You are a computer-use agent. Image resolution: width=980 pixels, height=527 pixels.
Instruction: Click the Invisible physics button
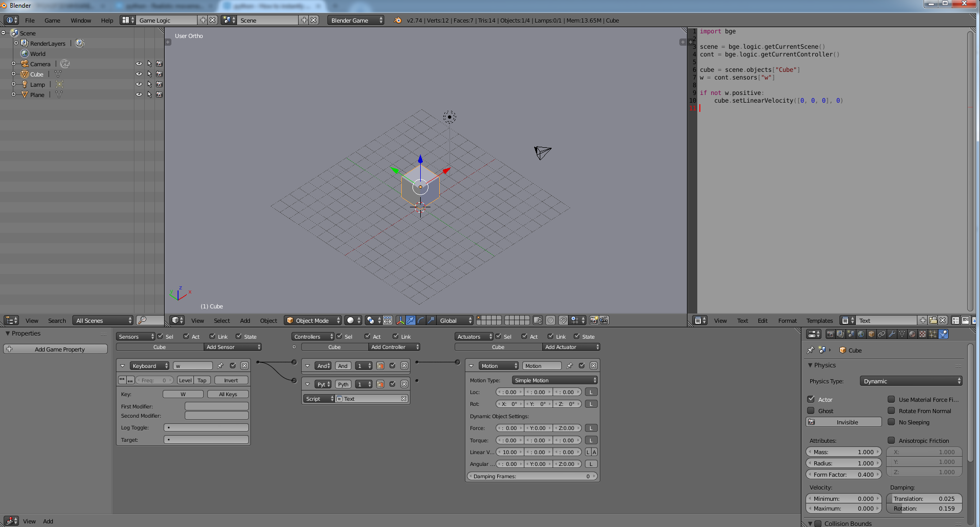click(x=844, y=422)
